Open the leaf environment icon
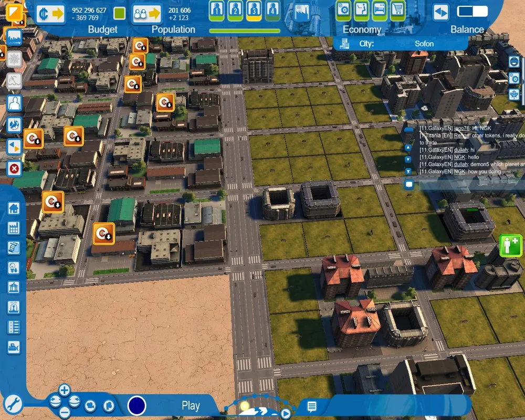525x420 pixels. 514,94
